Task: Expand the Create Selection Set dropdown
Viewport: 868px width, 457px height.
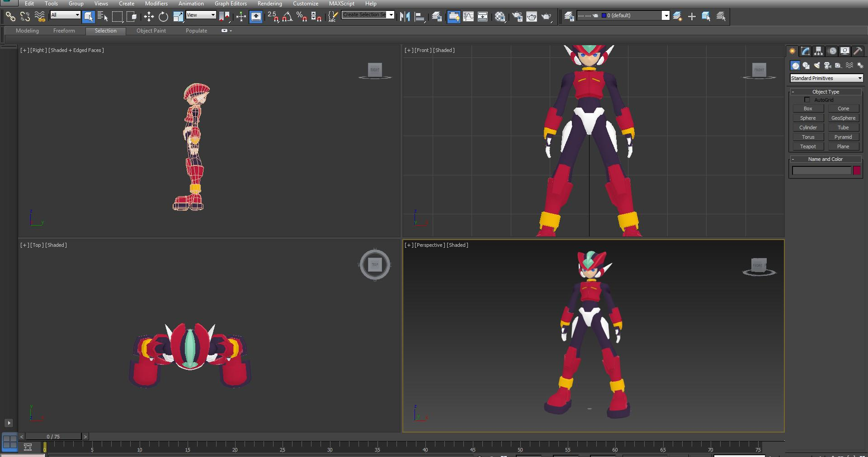Action: click(x=391, y=14)
